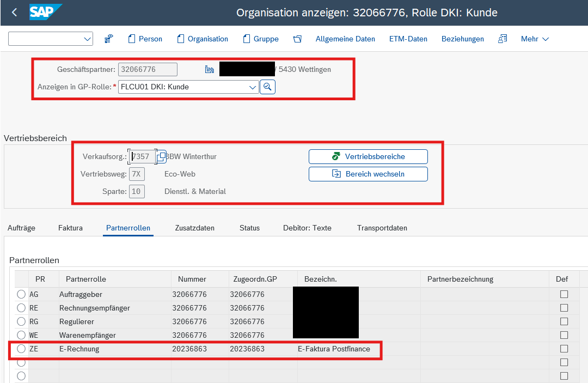The width and height of the screenshot is (588, 383).
Task: Select the RE Rechnungsempfänger row radio
Action: pyautogui.click(x=21, y=308)
